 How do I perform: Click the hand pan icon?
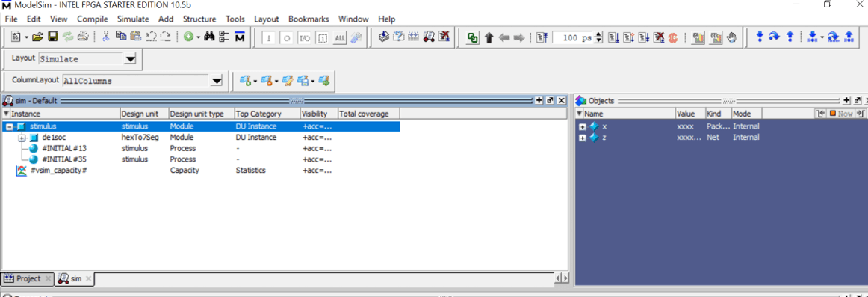[x=732, y=37]
